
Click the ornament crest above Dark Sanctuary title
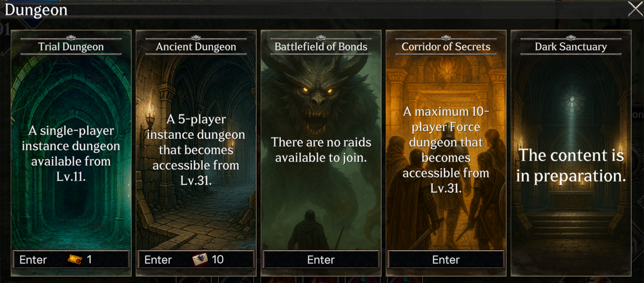pyautogui.click(x=570, y=38)
